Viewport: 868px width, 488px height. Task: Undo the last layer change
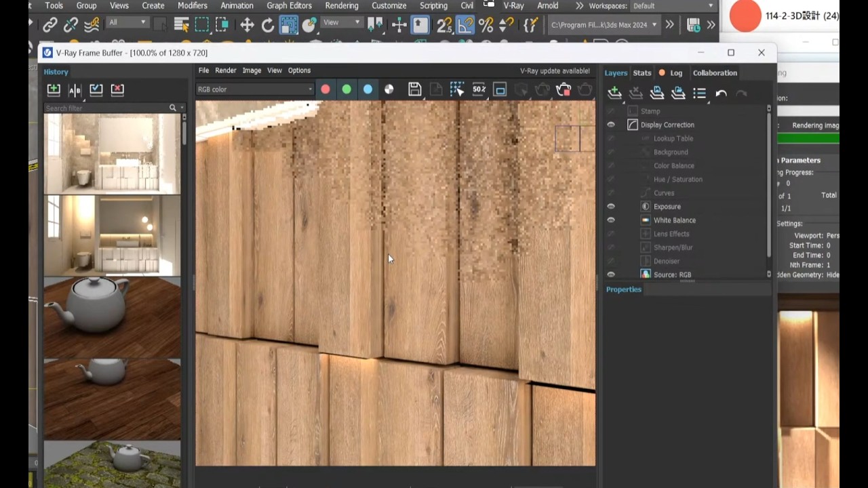pyautogui.click(x=721, y=93)
